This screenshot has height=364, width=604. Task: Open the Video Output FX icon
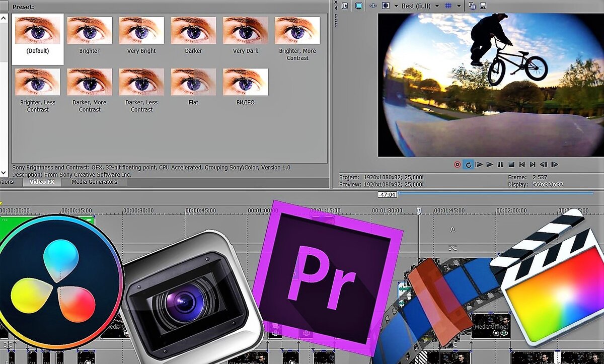pos(373,6)
